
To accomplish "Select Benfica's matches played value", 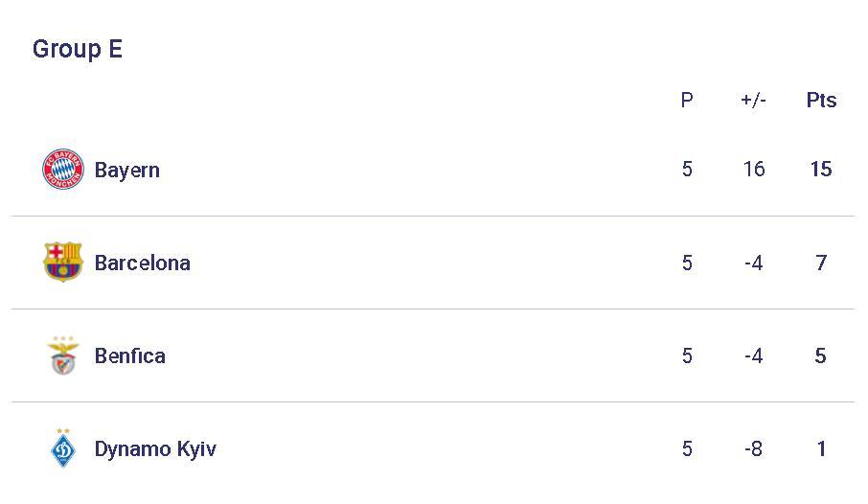I will (687, 355).
